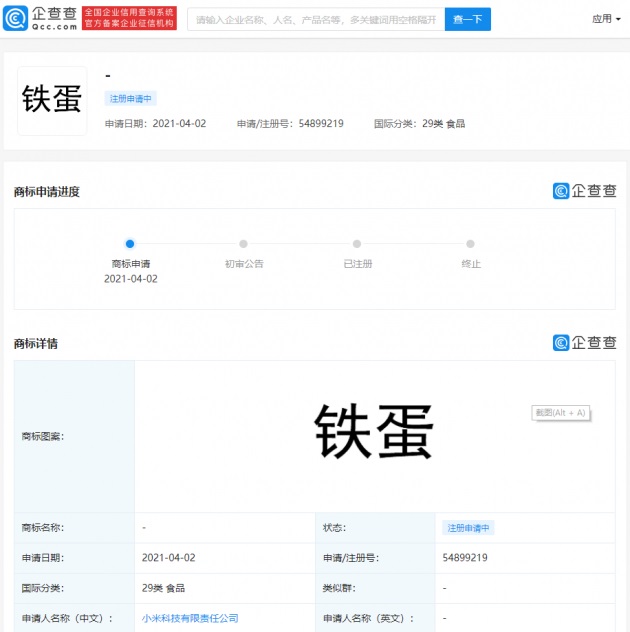
Task: Click registration number 54899219 in details table
Action: (464, 558)
